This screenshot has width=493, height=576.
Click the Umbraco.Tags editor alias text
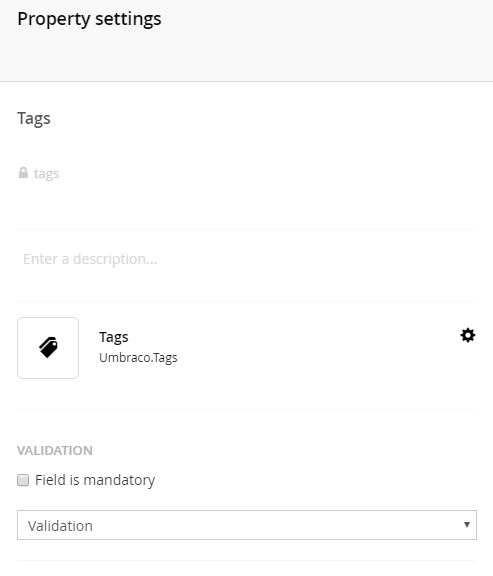(x=138, y=357)
